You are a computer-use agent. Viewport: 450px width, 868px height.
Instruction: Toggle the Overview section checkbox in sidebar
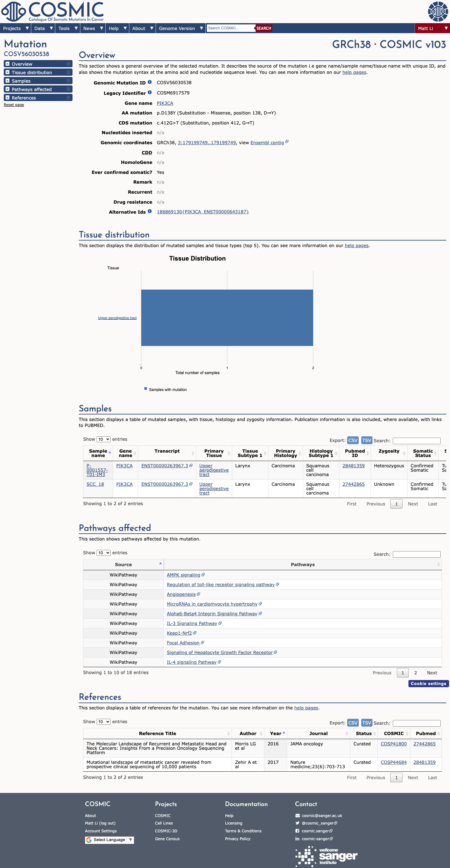(7, 64)
